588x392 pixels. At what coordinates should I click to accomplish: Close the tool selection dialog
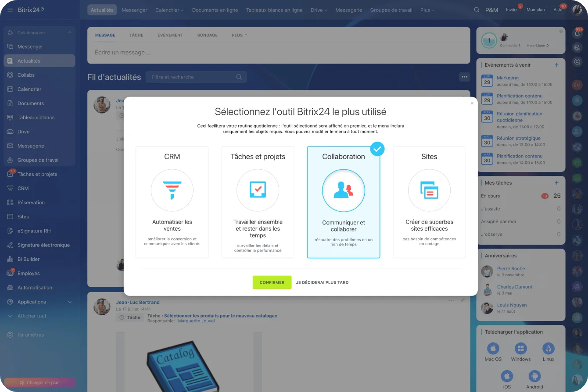(x=472, y=103)
